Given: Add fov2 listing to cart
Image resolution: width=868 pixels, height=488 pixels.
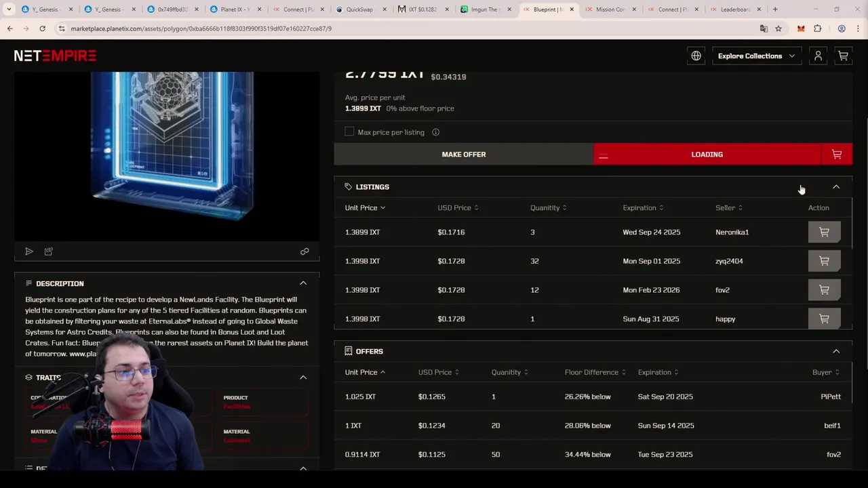Looking at the screenshot, I should (824, 290).
